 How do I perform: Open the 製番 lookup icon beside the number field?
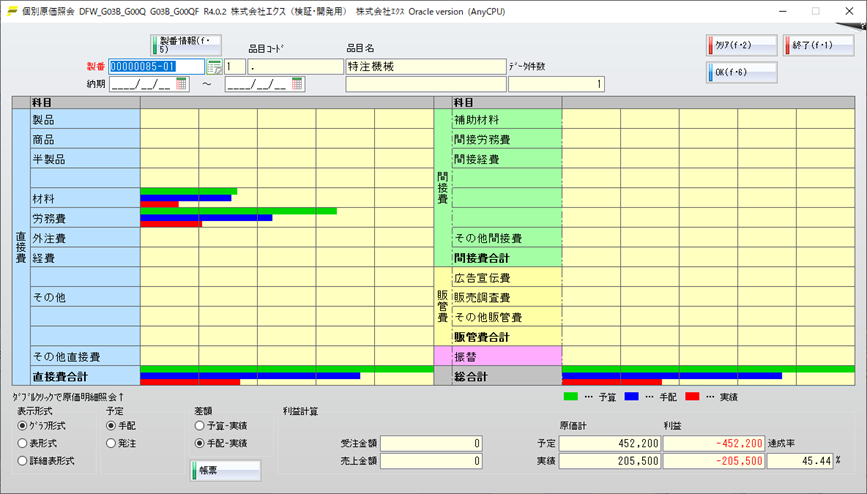214,66
